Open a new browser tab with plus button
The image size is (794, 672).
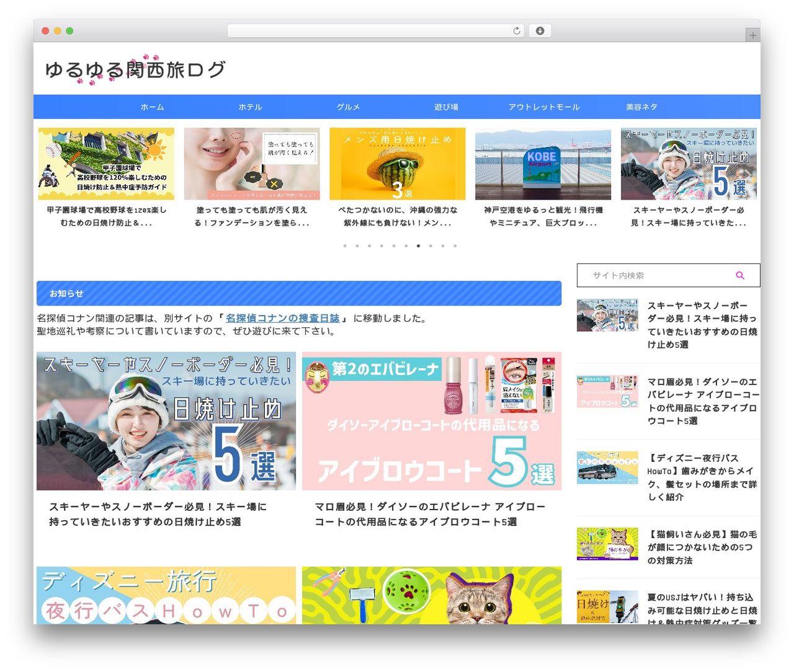(x=752, y=35)
